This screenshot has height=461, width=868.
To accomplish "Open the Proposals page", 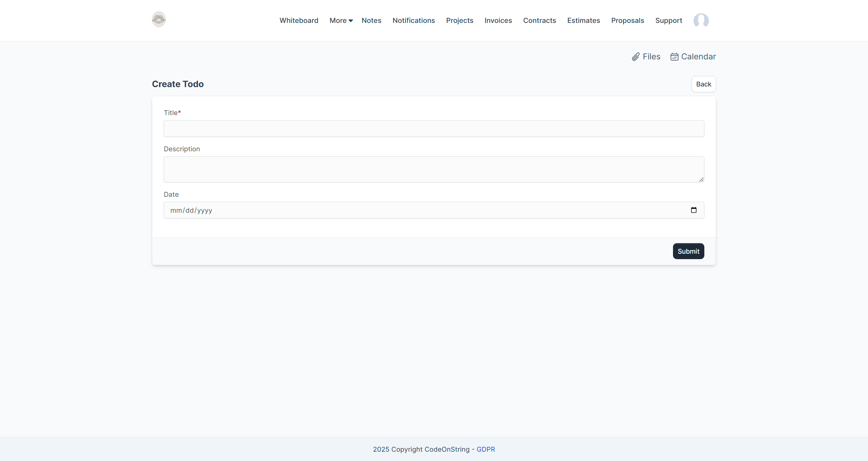I will click(x=627, y=20).
